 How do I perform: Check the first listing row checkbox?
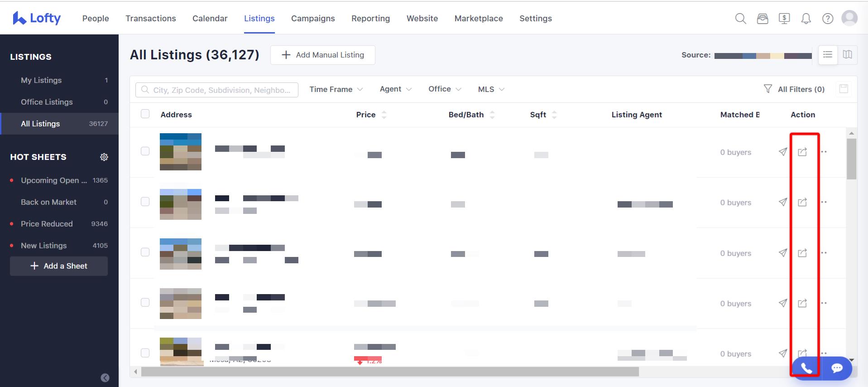145,151
